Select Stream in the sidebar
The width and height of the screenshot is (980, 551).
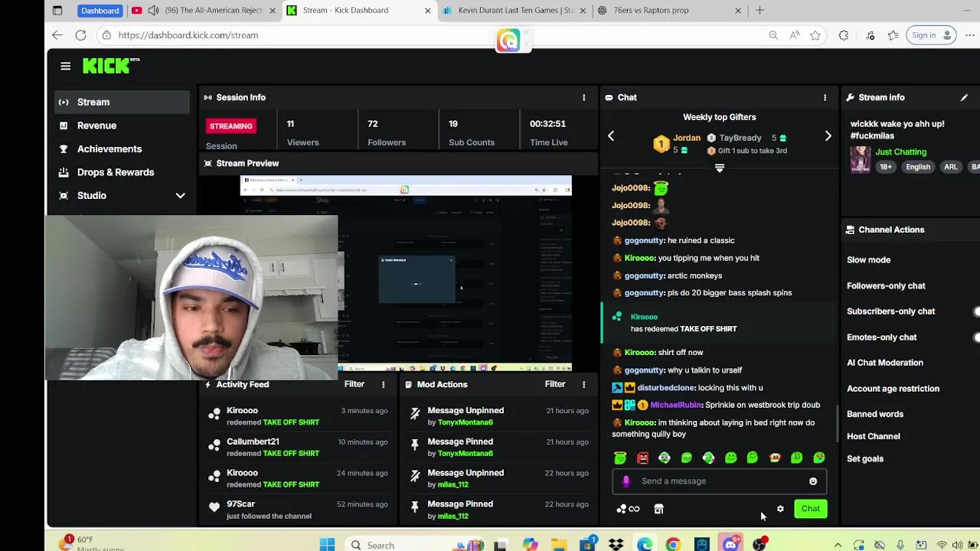tap(122, 102)
